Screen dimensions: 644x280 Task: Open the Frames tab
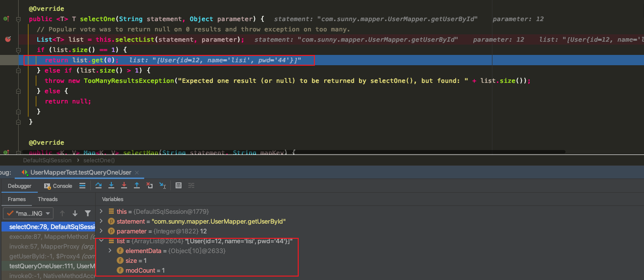click(17, 199)
